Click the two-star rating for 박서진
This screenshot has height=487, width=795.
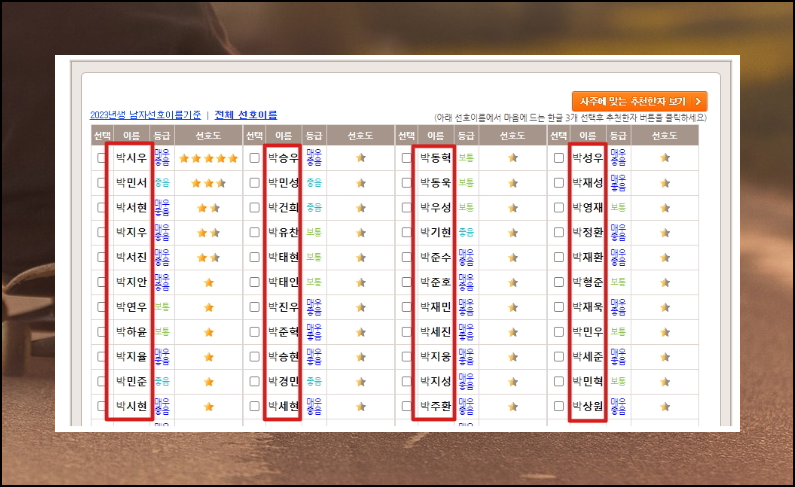pyautogui.click(x=208, y=257)
